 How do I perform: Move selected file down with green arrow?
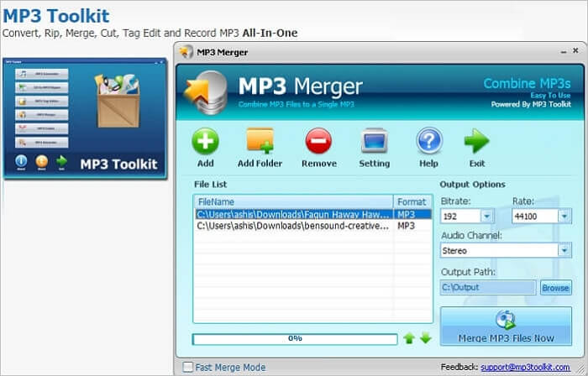tap(425, 338)
